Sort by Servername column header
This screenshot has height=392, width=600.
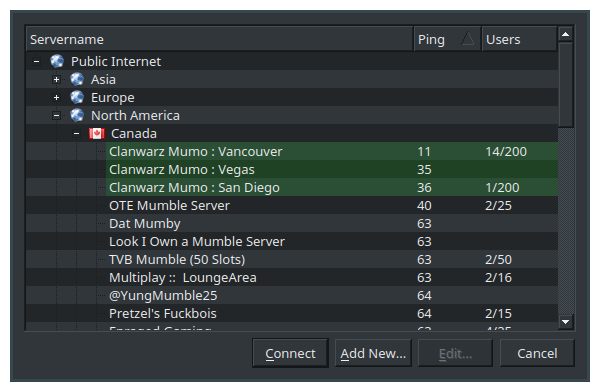pyautogui.click(x=220, y=39)
